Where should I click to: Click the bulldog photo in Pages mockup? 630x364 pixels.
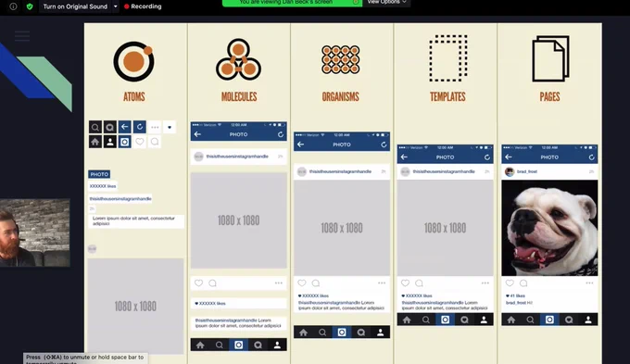point(549,228)
